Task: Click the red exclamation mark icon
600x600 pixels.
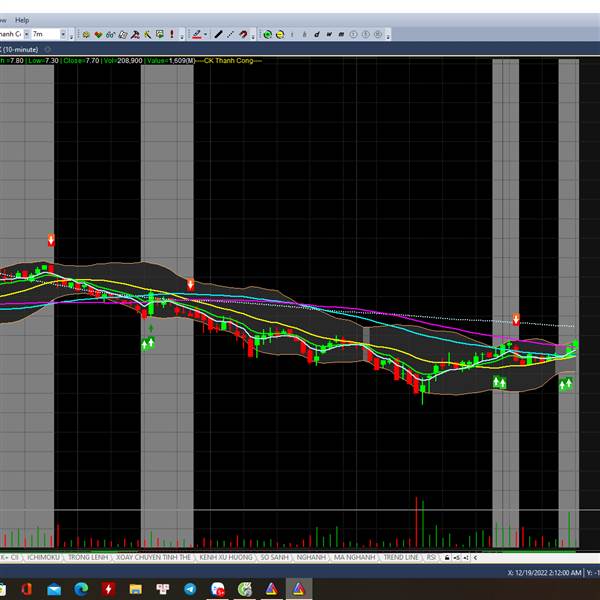Action: point(172,34)
